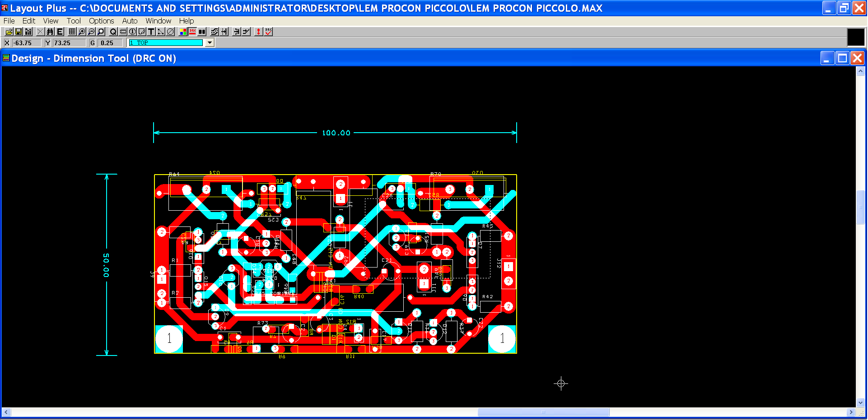Open the layer selection combo box
Viewport: 868px width, 420px height.
pos(166,43)
